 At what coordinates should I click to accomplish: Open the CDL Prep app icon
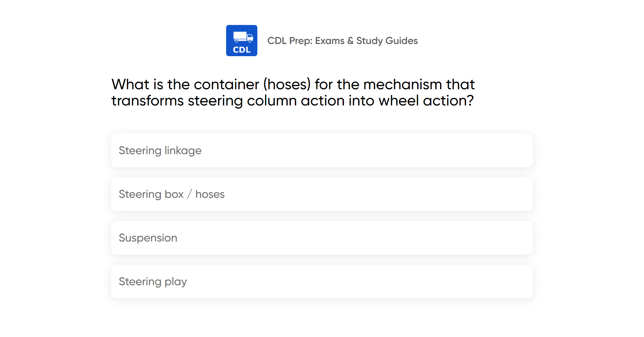coord(241,41)
